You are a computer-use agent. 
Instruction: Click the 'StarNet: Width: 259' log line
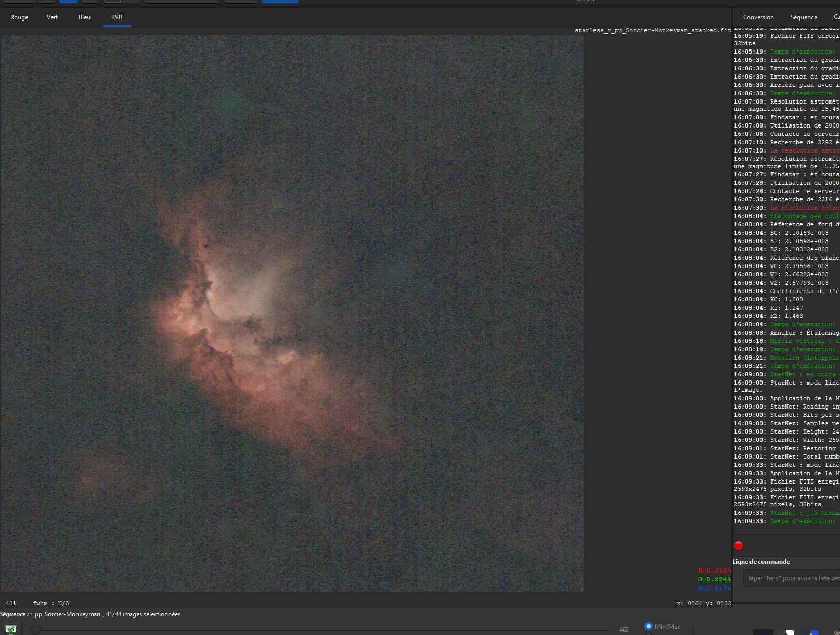coord(786,440)
